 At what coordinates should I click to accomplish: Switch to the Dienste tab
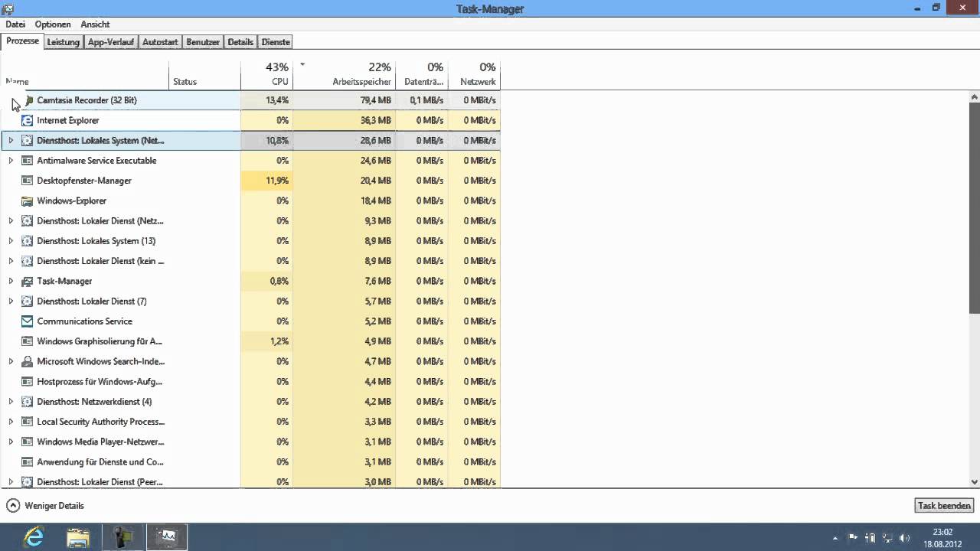pyautogui.click(x=276, y=42)
